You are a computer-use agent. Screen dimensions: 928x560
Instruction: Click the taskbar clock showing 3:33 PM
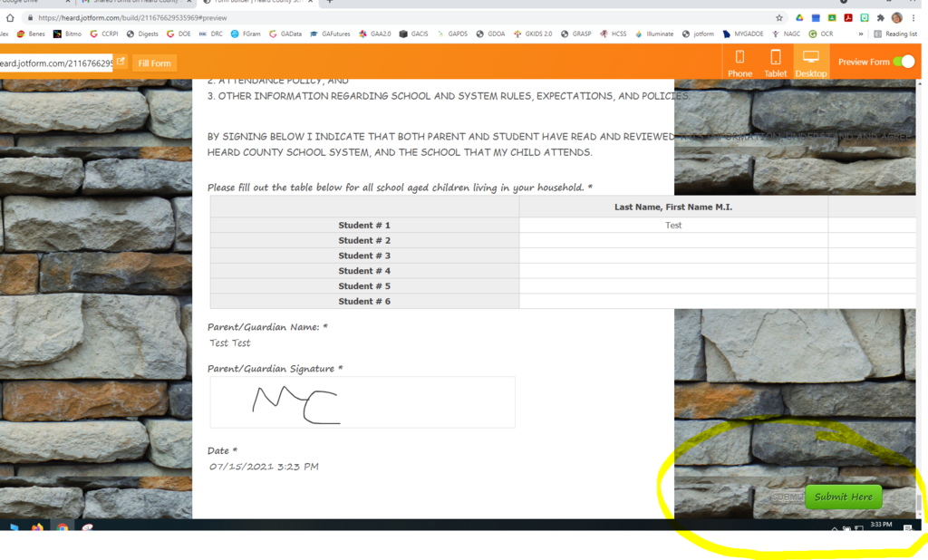coord(881,525)
